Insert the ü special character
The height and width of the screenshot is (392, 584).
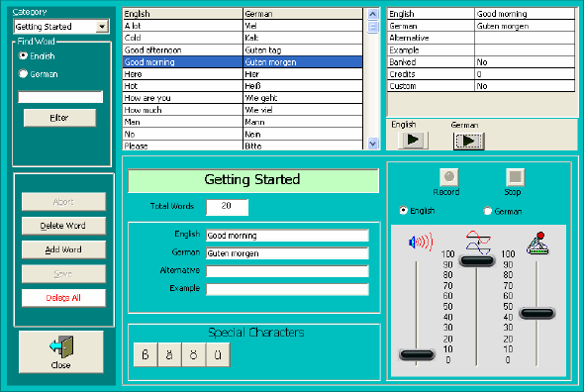(218, 354)
